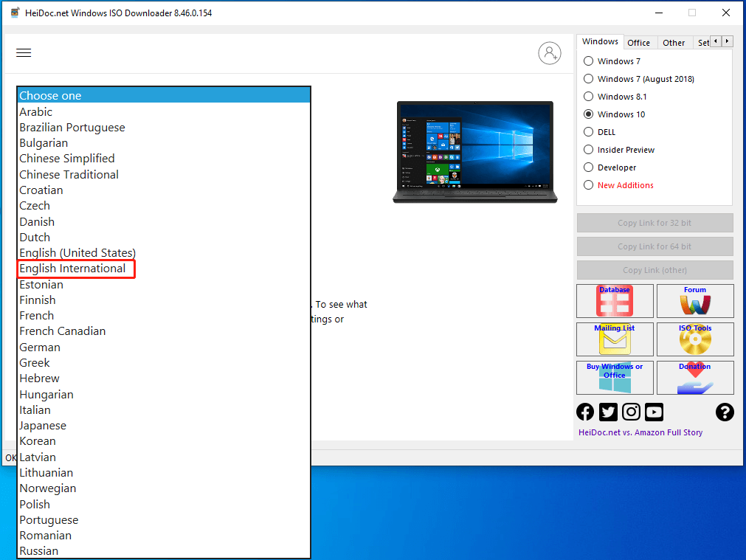Screen dimensions: 746x560
Task: Open the Database tile
Action: (615, 301)
